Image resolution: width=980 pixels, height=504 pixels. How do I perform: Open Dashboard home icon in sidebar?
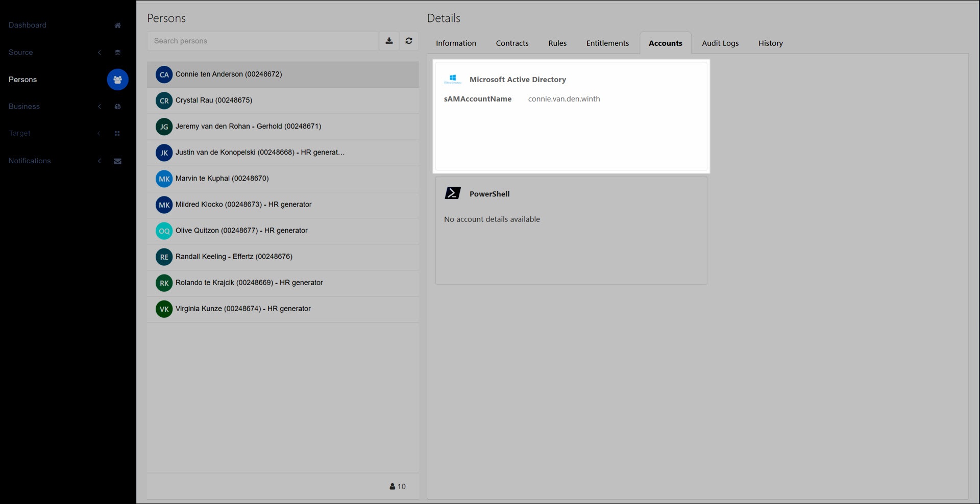pyautogui.click(x=117, y=26)
